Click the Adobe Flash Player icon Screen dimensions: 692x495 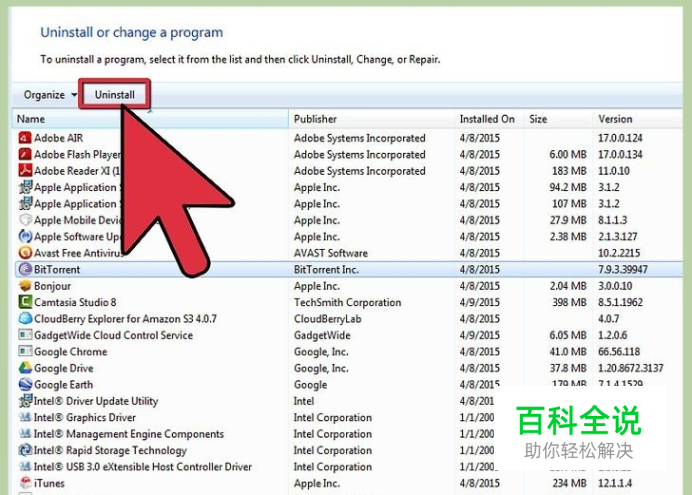(25, 154)
